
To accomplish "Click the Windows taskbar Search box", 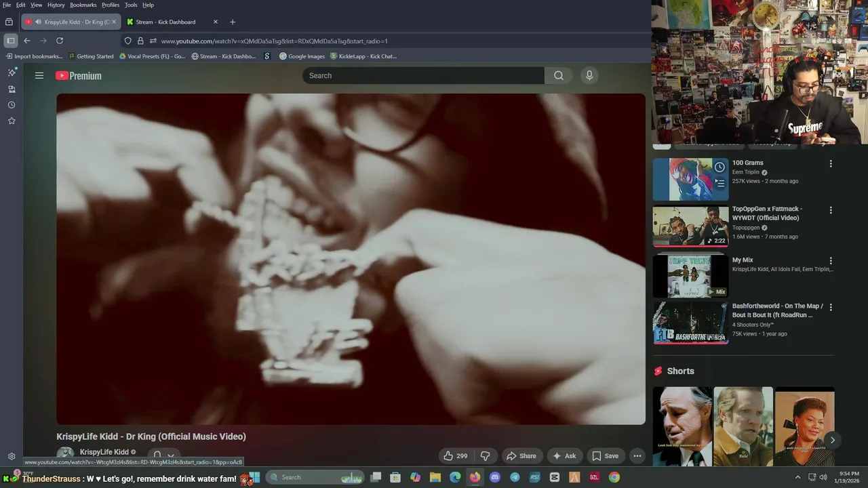I will point(315,477).
